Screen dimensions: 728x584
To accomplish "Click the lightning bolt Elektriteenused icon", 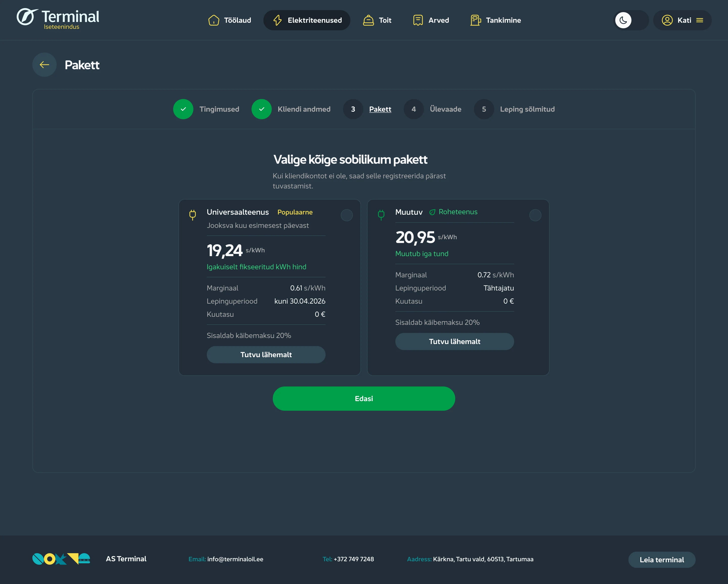I will [x=277, y=20].
